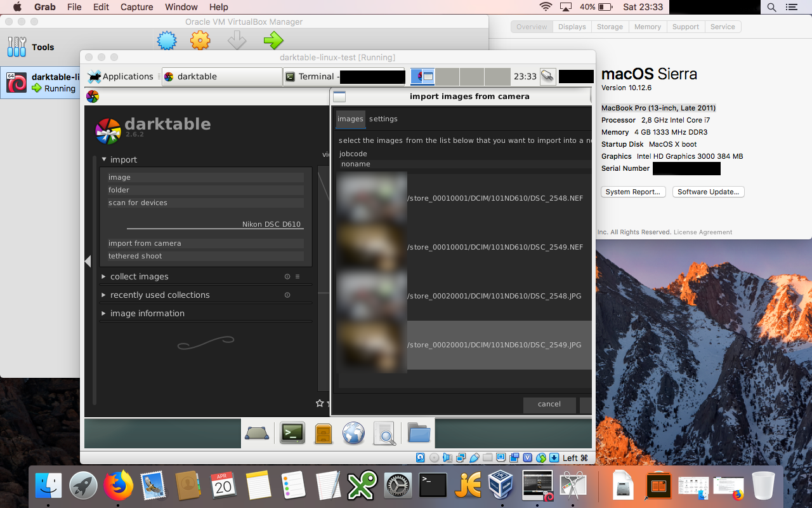
Task: Select darktable-linux-test VM in the list
Action: (x=40, y=83)
